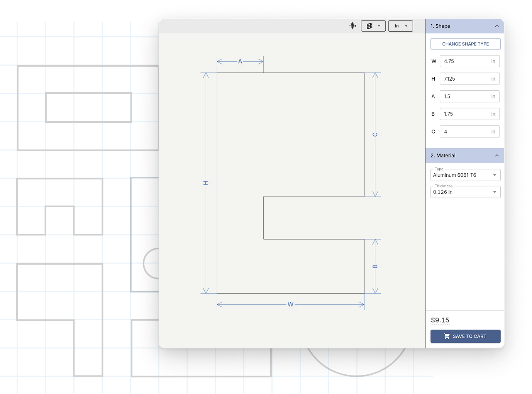
Task: Focus the A dimension input field
Action: [x=465, y=96]
